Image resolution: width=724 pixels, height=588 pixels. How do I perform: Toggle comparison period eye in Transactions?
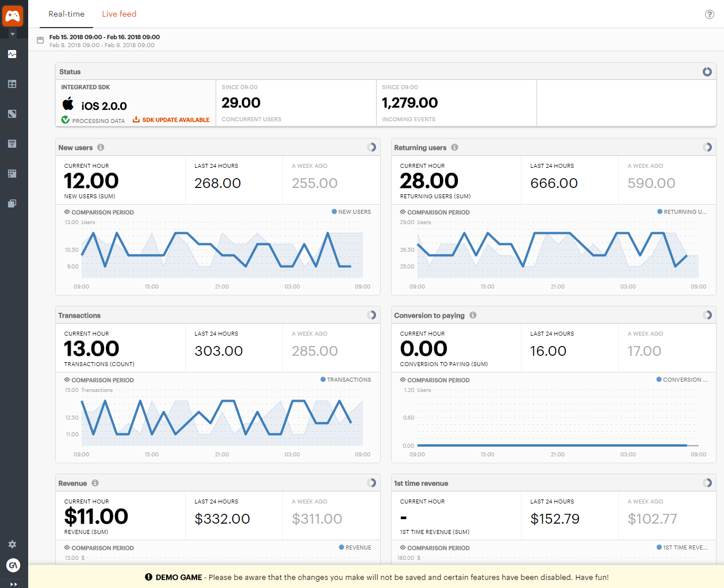[67, 380]
